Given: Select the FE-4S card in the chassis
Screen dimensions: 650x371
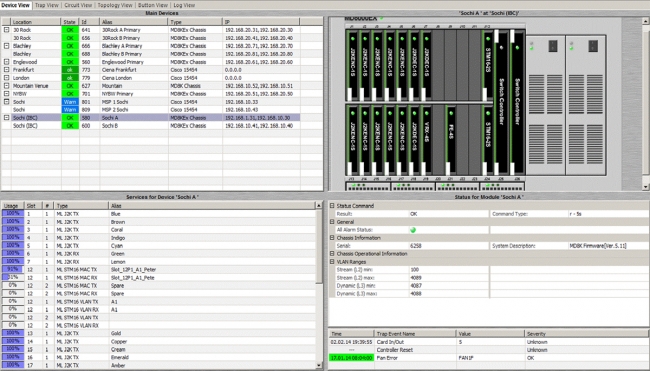Looking at the screenshot, I should 451,140.
